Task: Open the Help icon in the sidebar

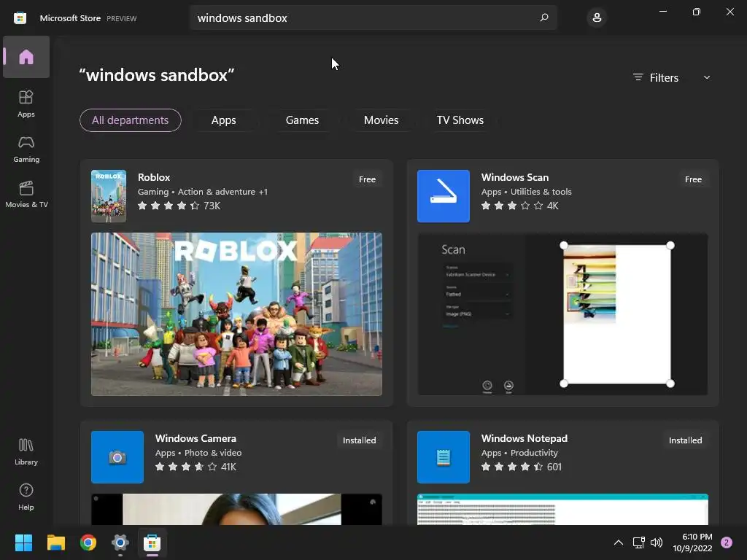Action: pyautogui.click(x=26, y=497)
